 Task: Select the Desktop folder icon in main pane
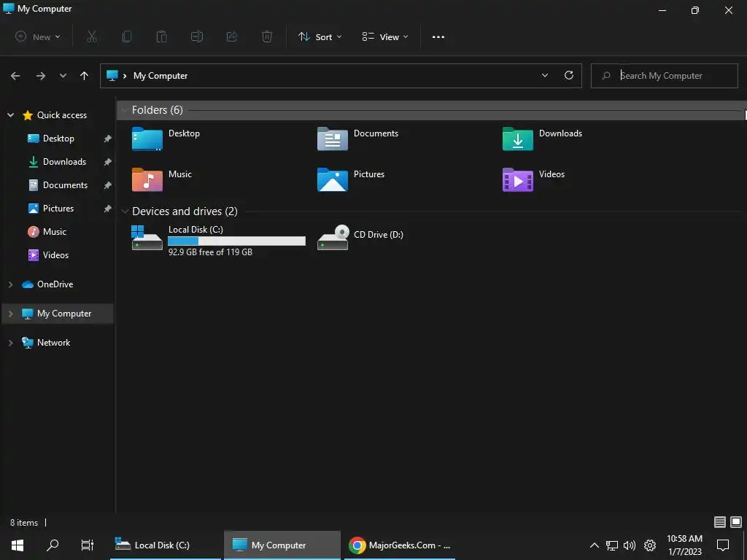(147, 139)
